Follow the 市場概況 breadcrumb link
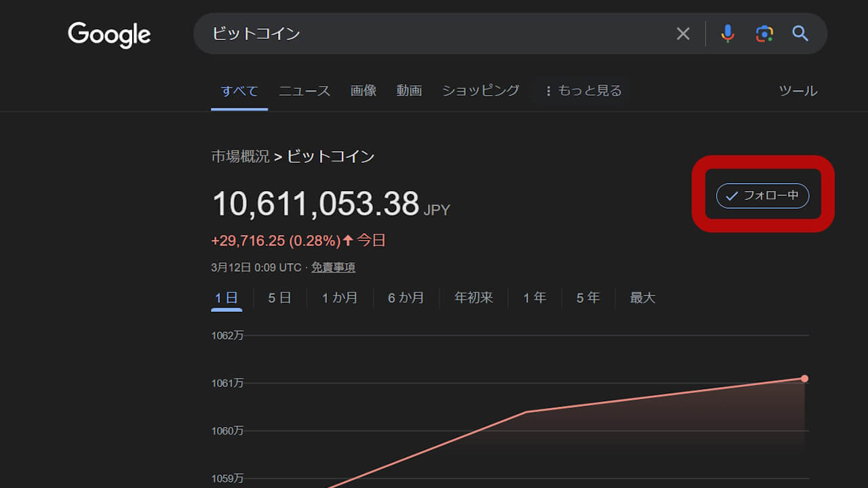 pyautogui.click(x=240, y=157)
